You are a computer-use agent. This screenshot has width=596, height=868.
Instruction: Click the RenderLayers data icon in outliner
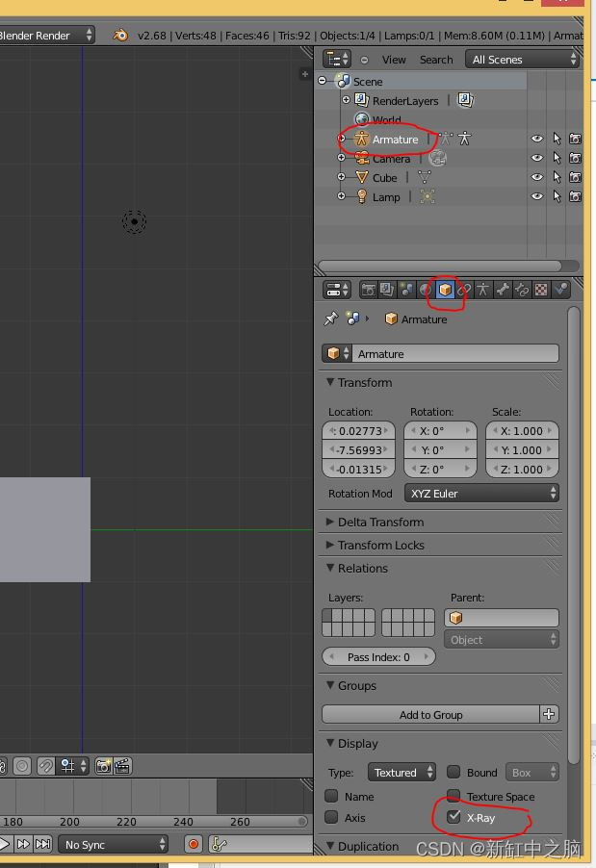coord(465,100)
